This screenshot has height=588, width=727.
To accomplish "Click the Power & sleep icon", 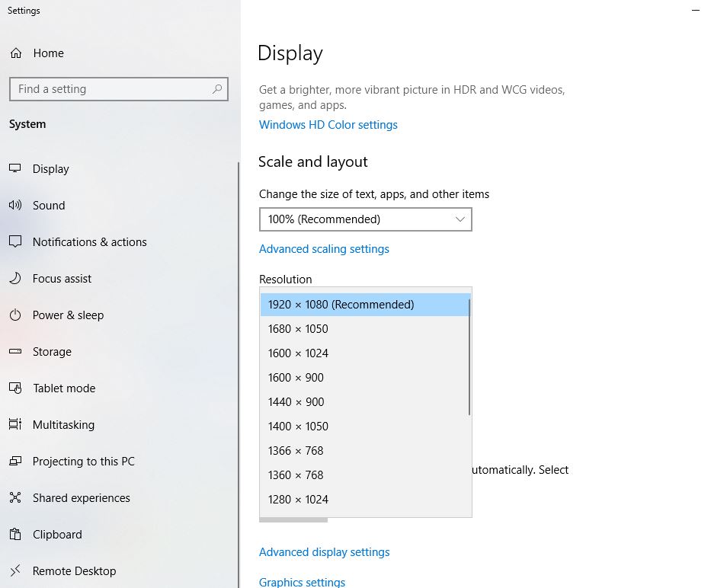I will pyautogui.click(x=15, y=315).
